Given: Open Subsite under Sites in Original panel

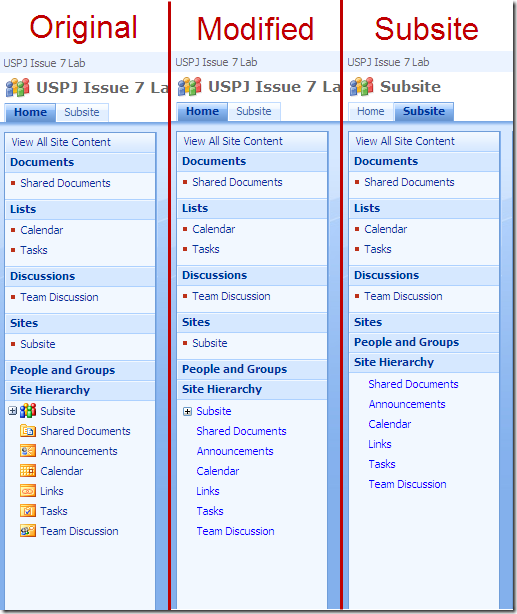Looking at the screenshot, I should [38, 344].
